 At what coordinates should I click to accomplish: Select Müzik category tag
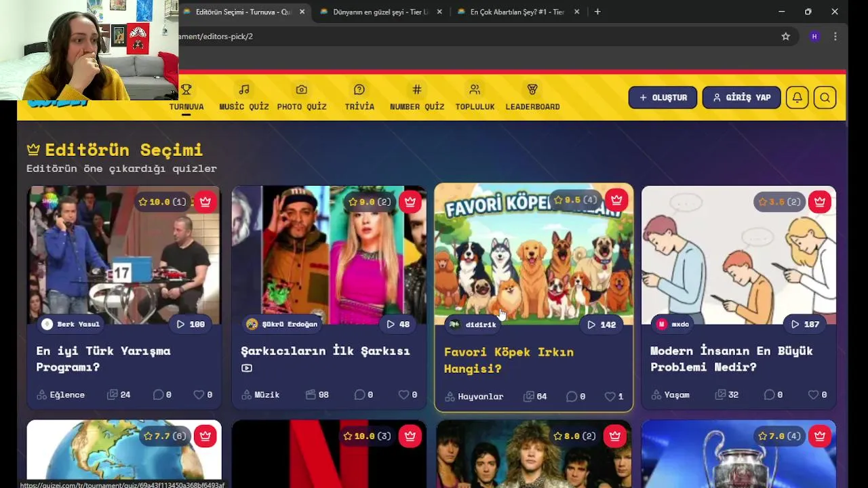pos(261,394)
